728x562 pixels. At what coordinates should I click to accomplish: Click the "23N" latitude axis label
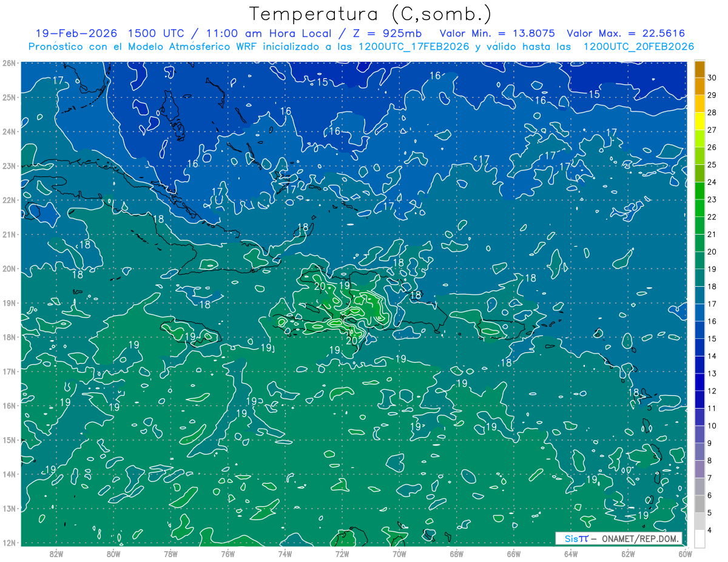tap(9, 166)
